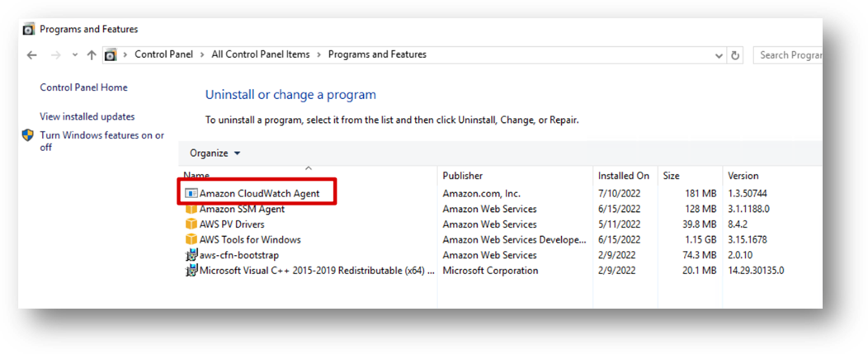Click the AWS Tools for Windows icon
Image resolution: width=868 pixels, height=354 pixels.
(191, 240)
